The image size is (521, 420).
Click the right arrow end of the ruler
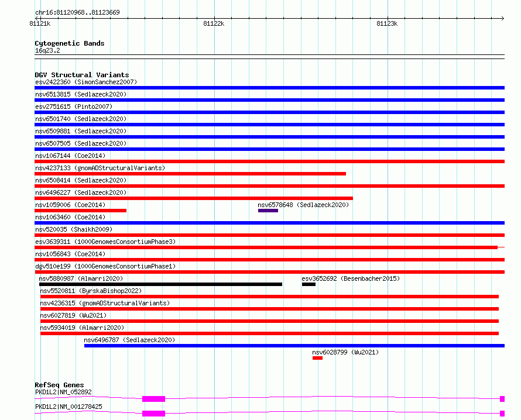(x=502, y=18)
